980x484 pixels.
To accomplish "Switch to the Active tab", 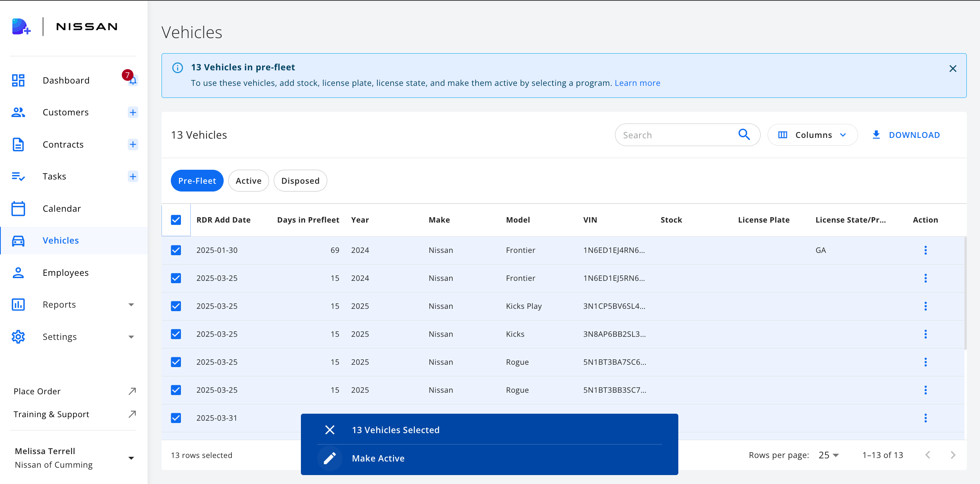I will (x=248, y=181).
